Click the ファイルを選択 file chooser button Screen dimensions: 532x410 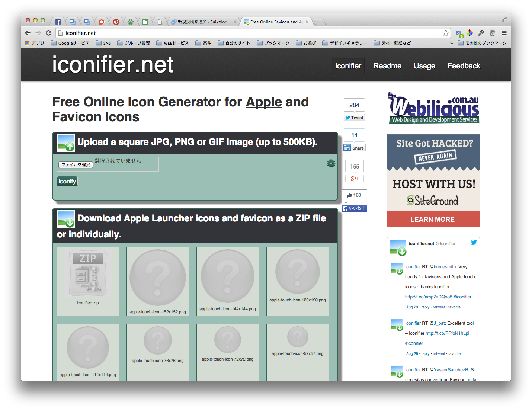tap(76, 164)
